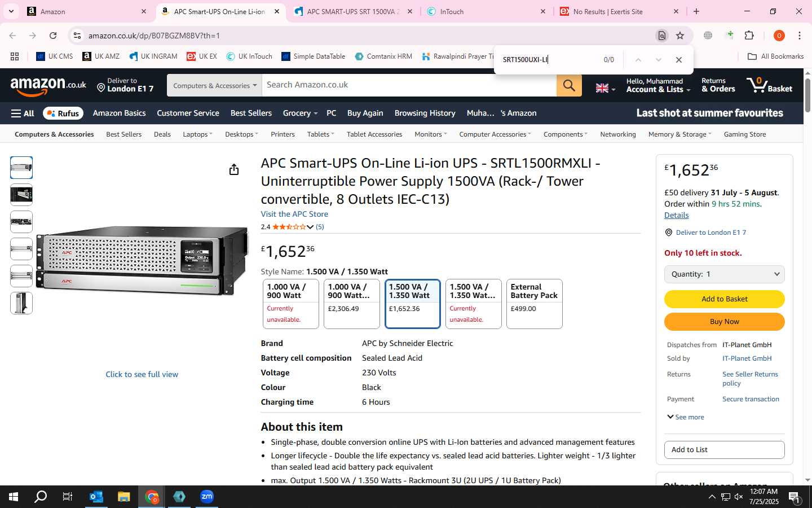Open the share icon above product image
This screenshot has height=508, width=812.
(234, 170)
